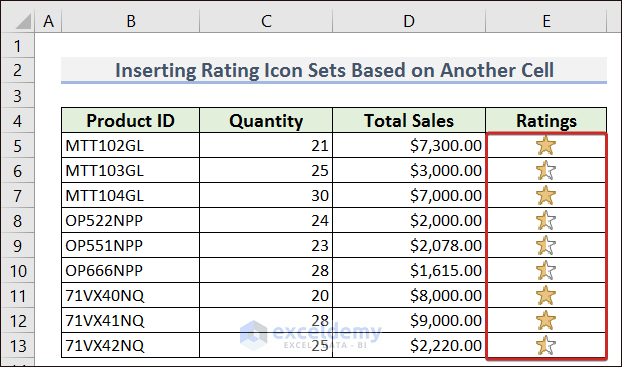Select the title cell about Rating Icon Sets
Image resolution: width=622 pixels, height=367 pixels.
pos(334,70)
